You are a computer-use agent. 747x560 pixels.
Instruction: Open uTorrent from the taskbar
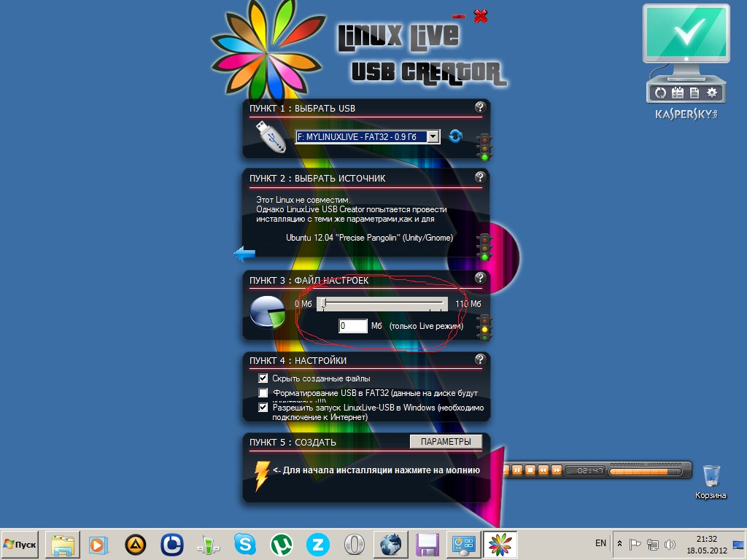pos(282,544)
